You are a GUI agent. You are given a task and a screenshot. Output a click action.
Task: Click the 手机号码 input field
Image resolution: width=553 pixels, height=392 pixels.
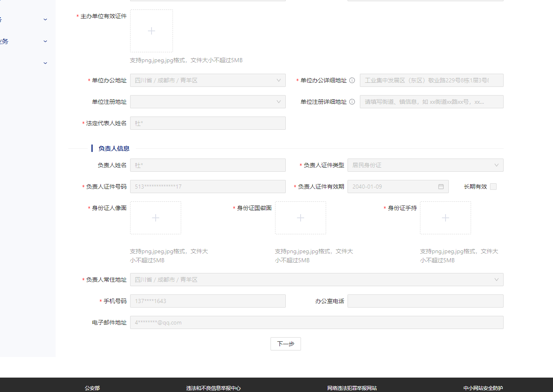pyautogui.click(x=208, y=301)
